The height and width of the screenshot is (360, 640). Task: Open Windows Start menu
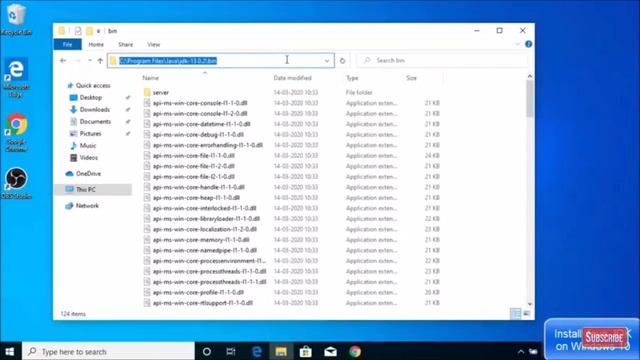10,351
